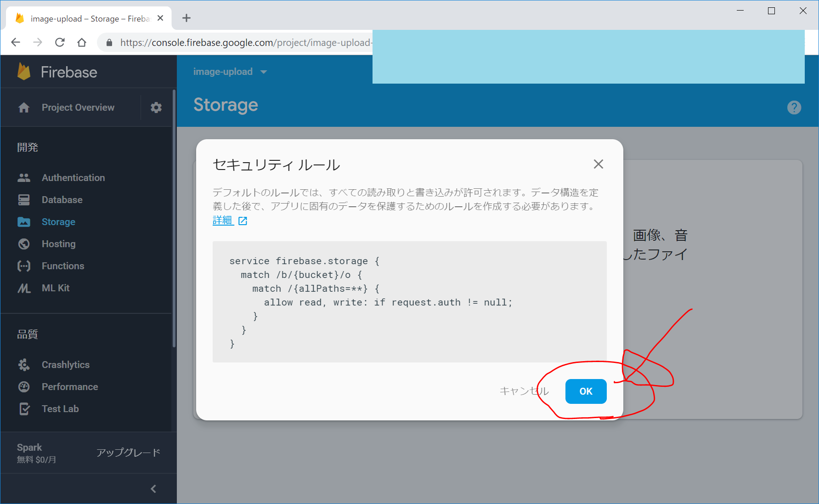Click the Project Overview home icon

coord(24,108)
